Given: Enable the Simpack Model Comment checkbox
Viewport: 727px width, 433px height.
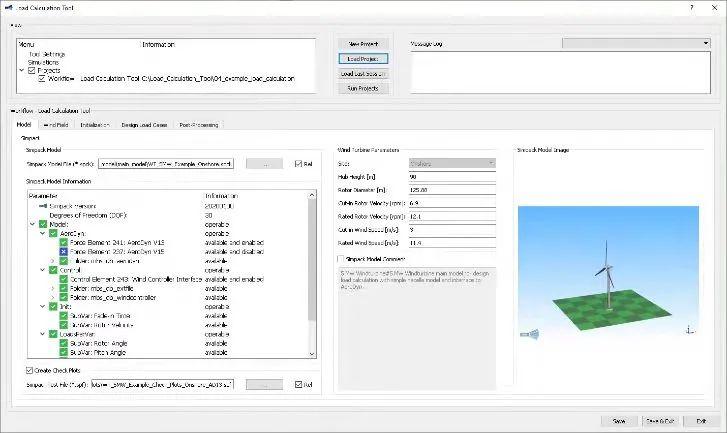Looking at the screenshot, I should [x=341, y=259].
